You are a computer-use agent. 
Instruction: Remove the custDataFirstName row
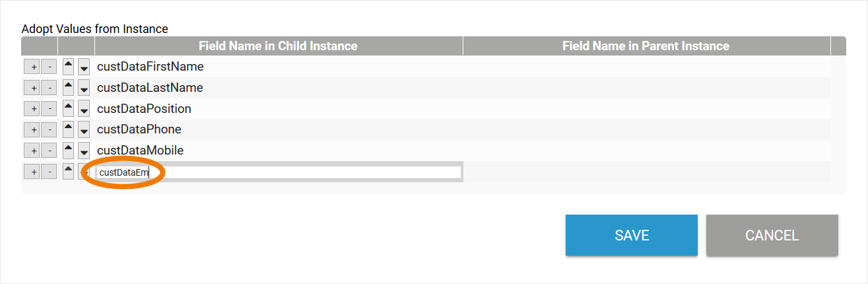(x=49, y=67)
